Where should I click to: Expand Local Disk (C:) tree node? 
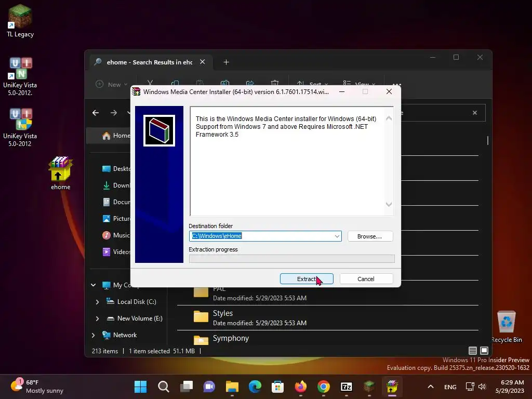(97, 302)
